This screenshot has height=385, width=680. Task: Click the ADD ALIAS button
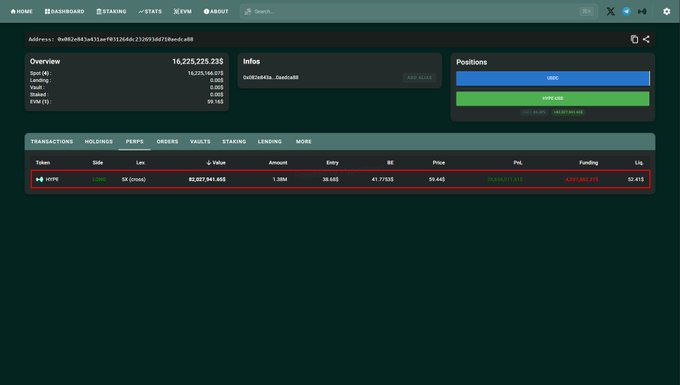tap(419, 78)
